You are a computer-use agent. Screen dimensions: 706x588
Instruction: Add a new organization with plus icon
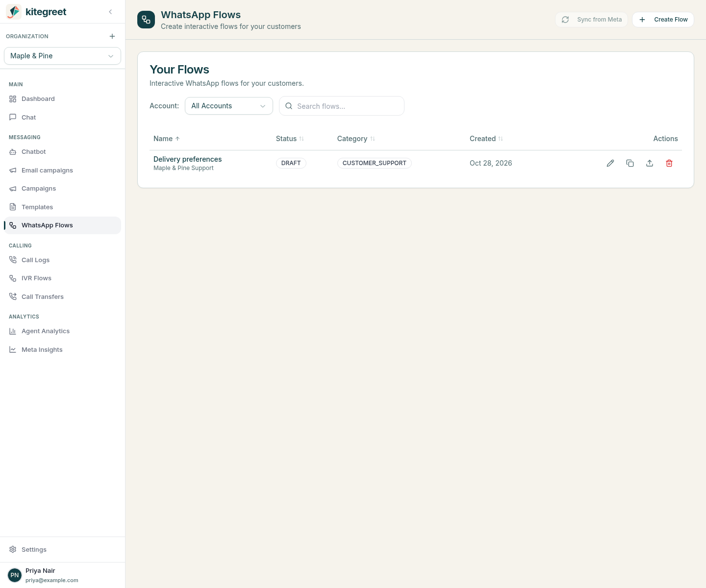pyautogui.click(x=112, y=36)
